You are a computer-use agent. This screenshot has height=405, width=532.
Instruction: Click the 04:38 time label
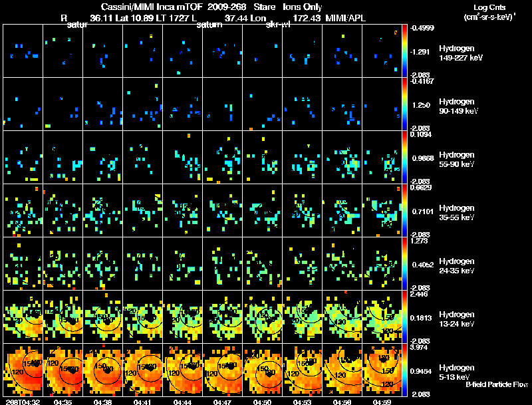pos(103,402)
